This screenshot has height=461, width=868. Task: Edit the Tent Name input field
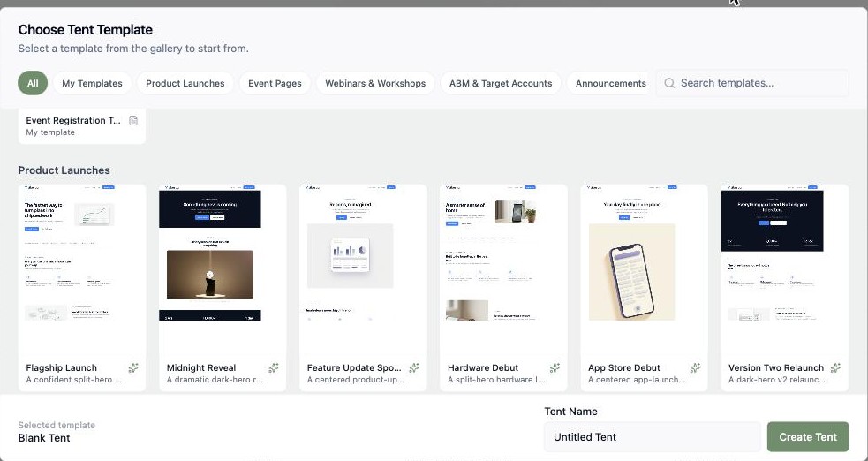(653, 436)
